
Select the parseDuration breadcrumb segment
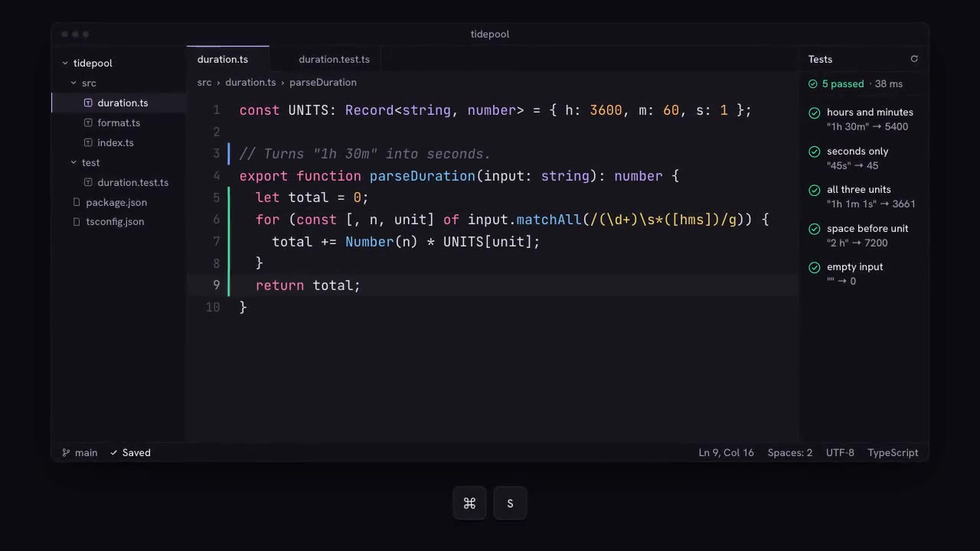323,82
